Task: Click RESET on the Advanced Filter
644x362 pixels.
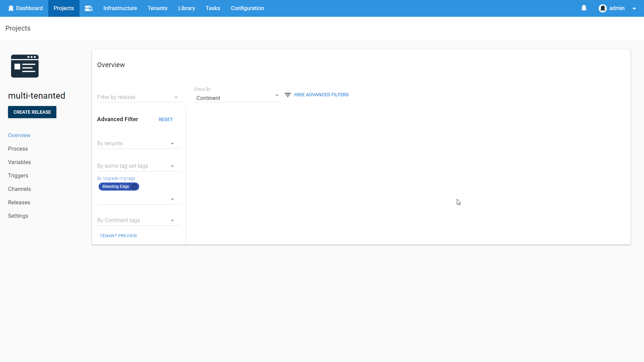Action: tap(165, 119)
